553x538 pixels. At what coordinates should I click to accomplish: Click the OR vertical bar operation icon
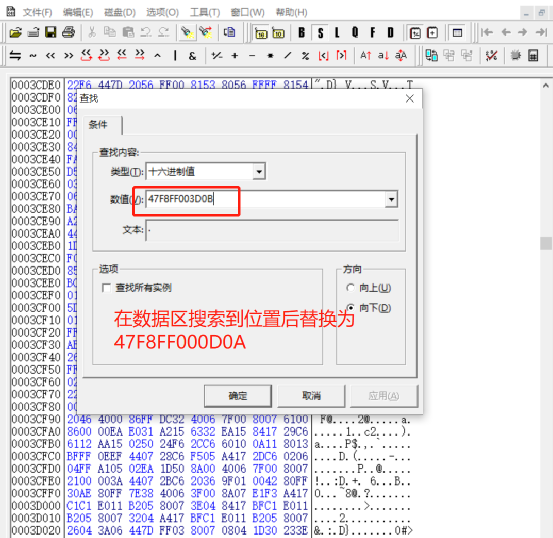click(x=175, y=55)
